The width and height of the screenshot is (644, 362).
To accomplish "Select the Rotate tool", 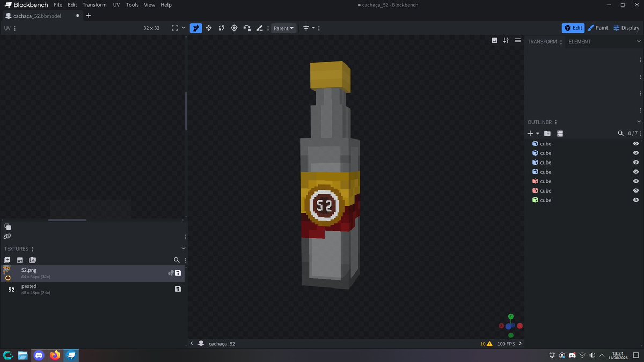I will [221, 28].
